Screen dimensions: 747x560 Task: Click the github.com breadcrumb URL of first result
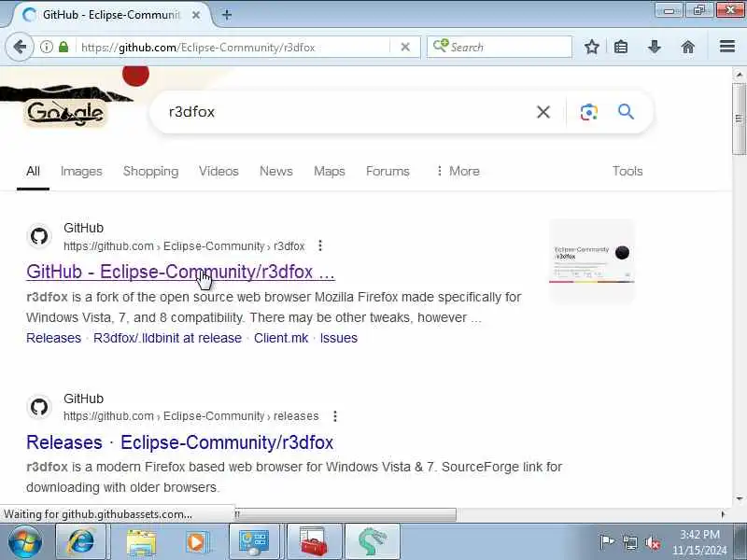coord(184,246)
